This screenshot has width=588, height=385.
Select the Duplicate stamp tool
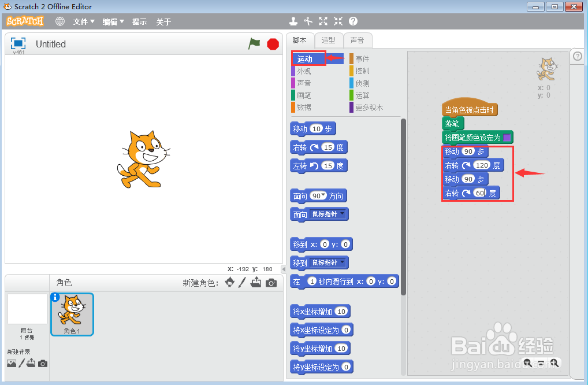click(293, 21)
